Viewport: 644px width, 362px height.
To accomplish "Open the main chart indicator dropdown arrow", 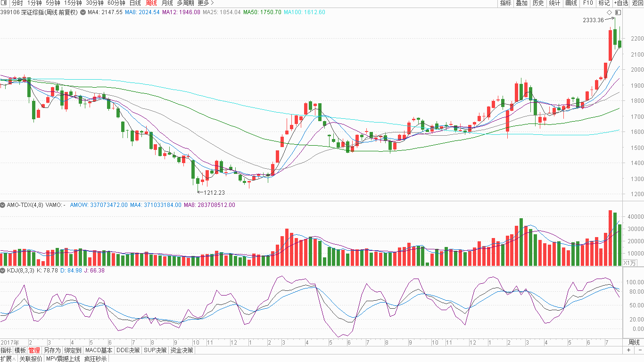I will 83,12.
